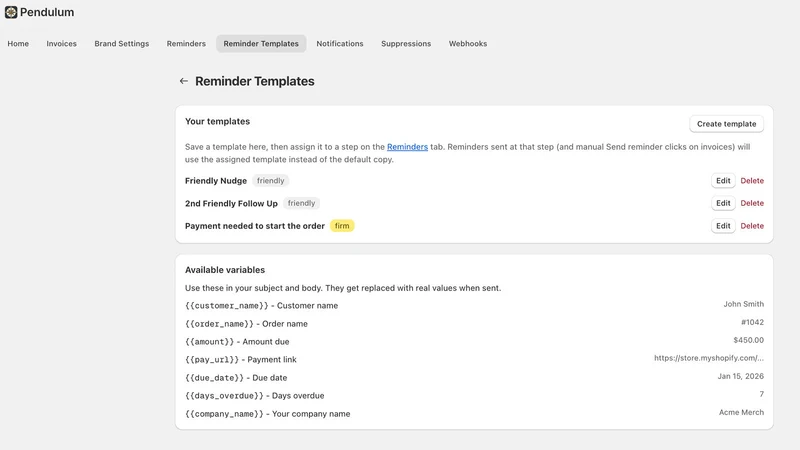The height and width of the screenshot is (450, 800).
Task: Click the {{pay_url}} payment link variable
Action: (x=212, y=360)
